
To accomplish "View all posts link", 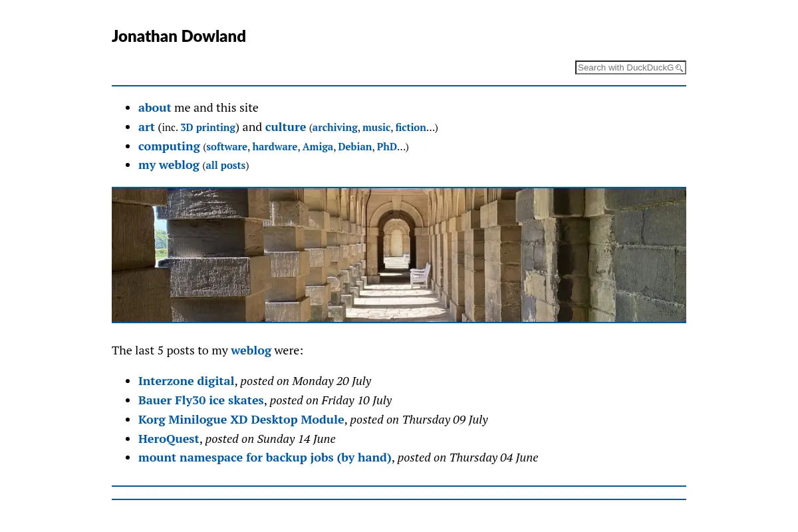I will [x=225, y=166].
